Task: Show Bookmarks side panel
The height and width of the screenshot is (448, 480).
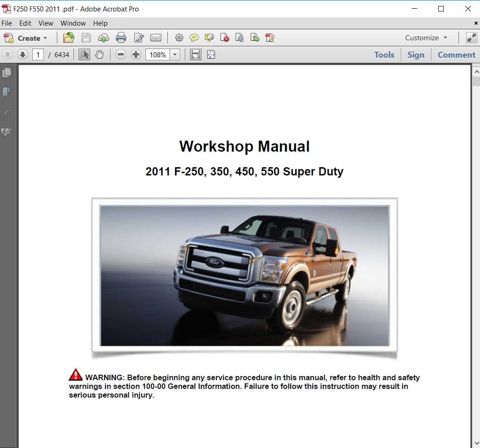Action: 6,92
